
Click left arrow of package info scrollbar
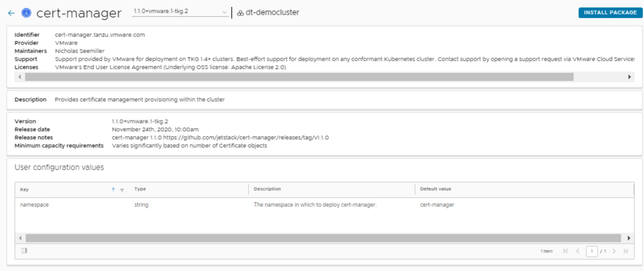19,77
